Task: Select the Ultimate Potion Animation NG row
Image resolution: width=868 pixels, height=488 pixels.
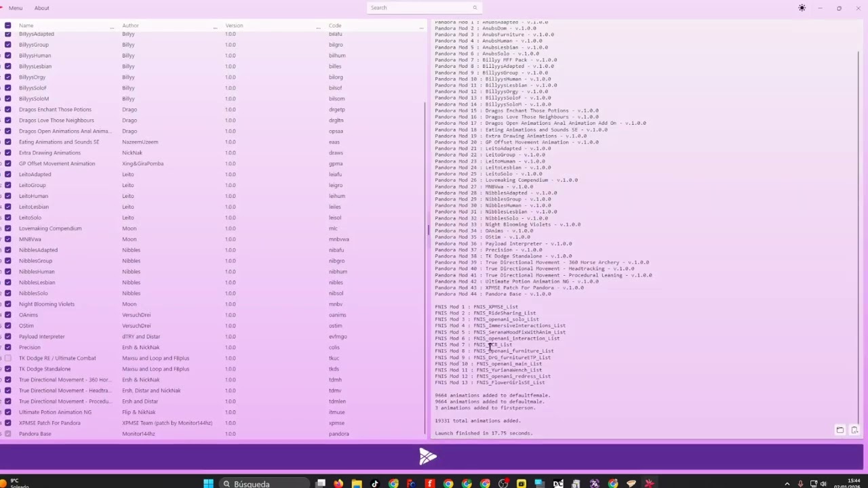Action: click(x=213, y=412)
